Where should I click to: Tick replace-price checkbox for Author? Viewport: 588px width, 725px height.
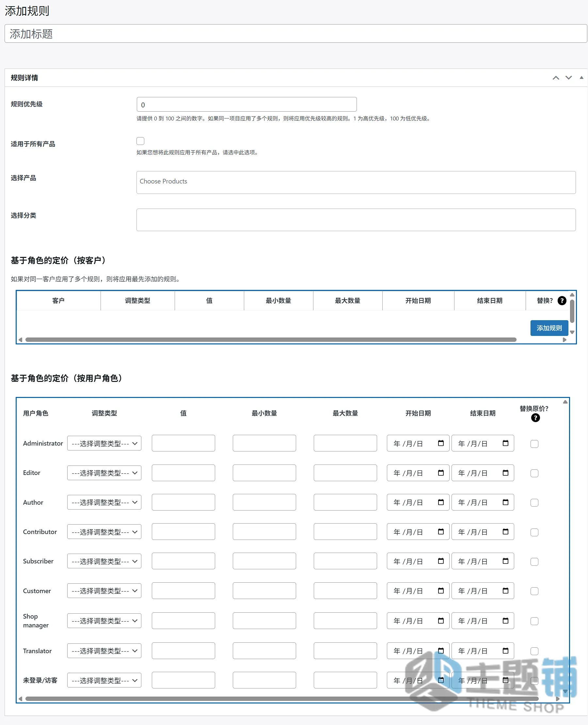(534, 503)
